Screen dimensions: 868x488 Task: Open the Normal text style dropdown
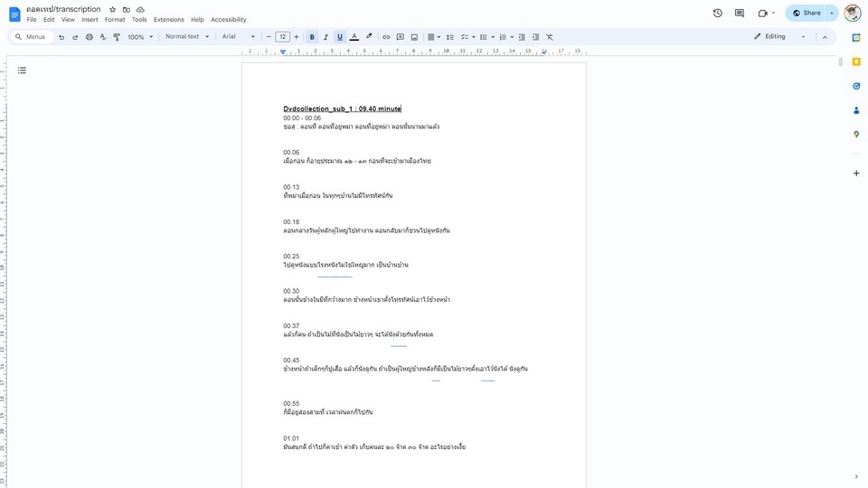pos(187,37)
